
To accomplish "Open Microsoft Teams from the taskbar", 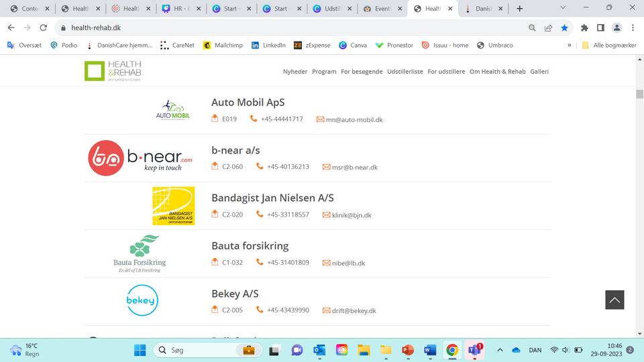I will point(475,350).
